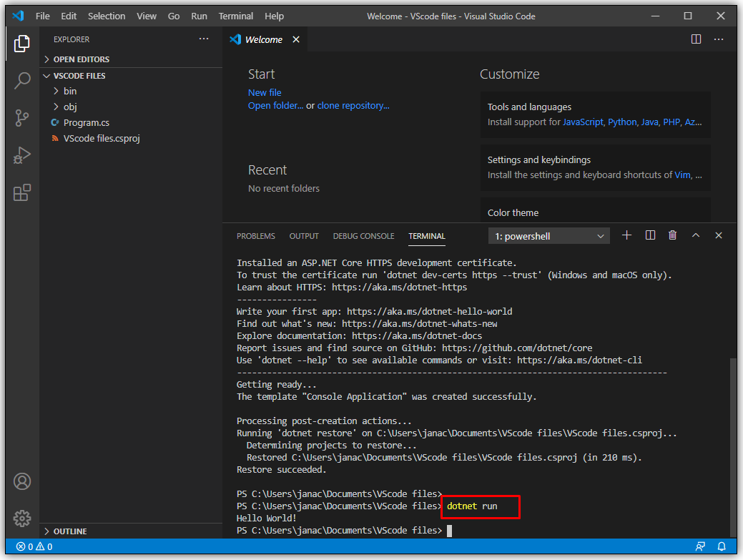743x560 pixels.
Task: Open the powershell terminal selector dropdown
Action: [x=549, y=236]
